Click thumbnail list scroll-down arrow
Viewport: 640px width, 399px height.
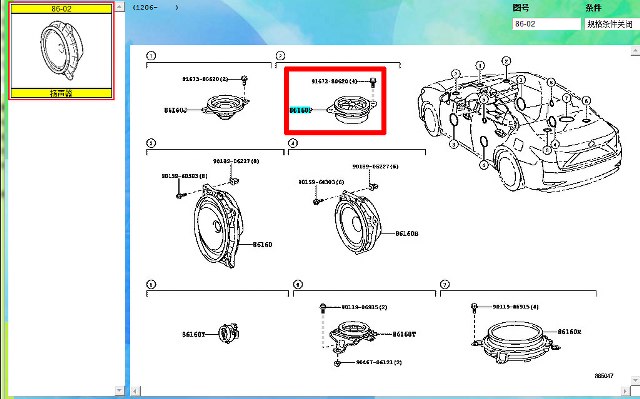coord(119,390)
